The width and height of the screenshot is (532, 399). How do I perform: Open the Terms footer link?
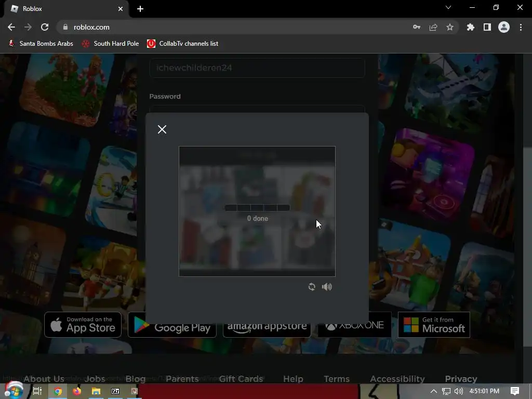pos(337,379)
